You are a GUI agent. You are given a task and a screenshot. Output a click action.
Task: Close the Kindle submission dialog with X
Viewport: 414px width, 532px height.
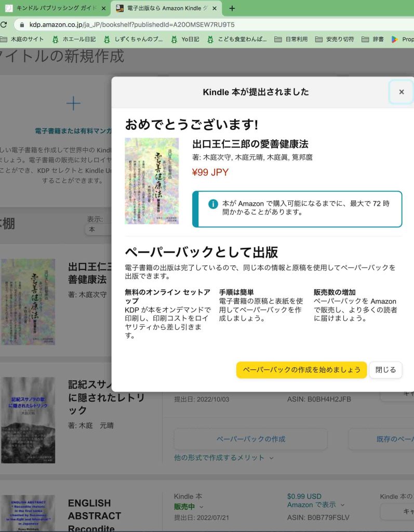point(402,92)
